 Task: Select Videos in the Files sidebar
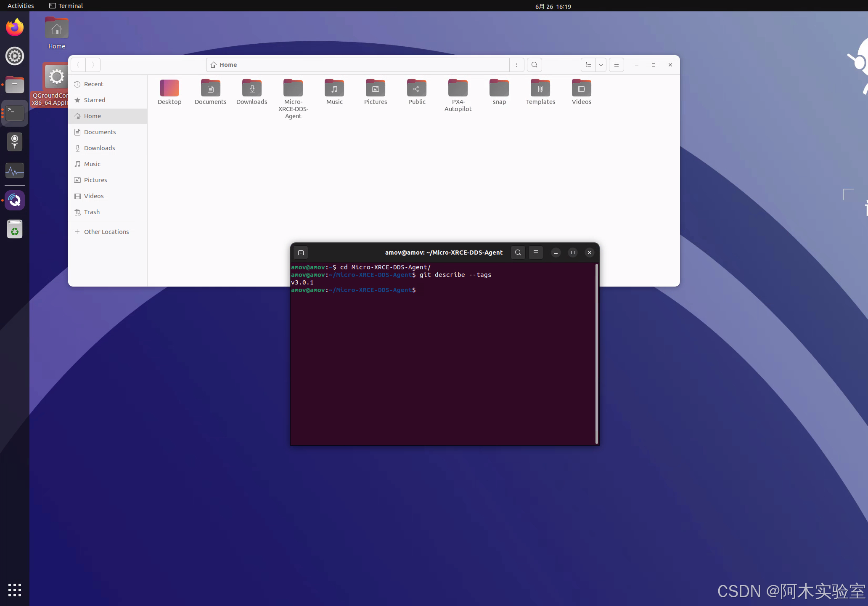[108, 196]
